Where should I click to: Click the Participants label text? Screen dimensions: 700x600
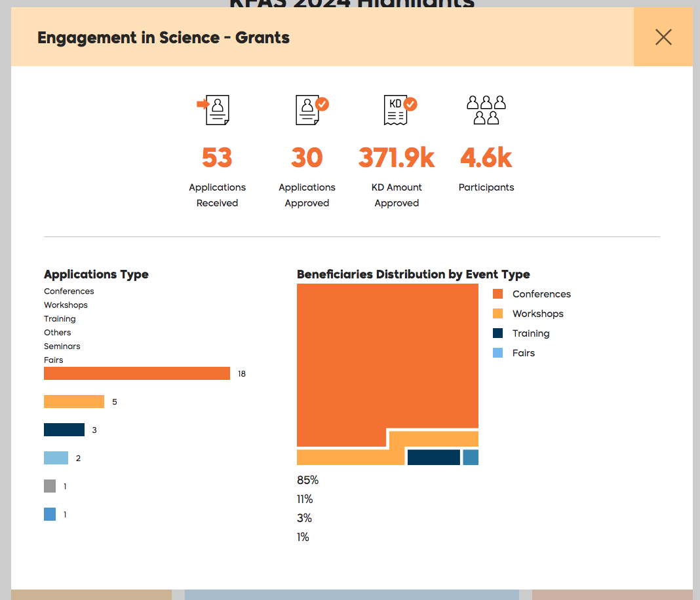(486, 187)
